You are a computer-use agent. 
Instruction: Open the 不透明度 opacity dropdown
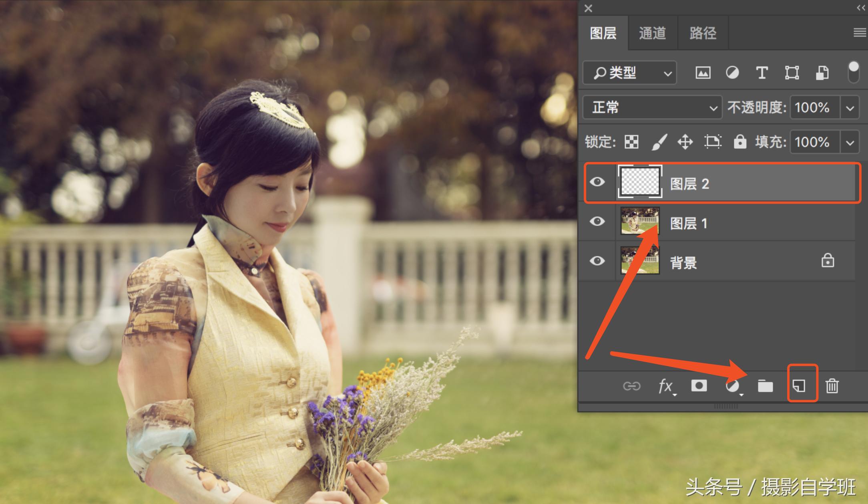(x=850, y=107)
